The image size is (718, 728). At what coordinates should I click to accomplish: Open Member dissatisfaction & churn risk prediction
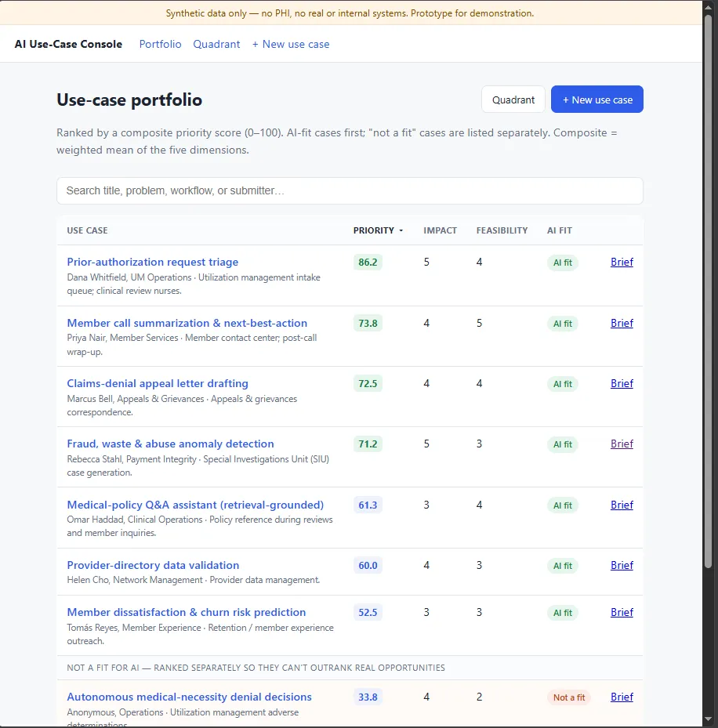[x=187, y=612]
